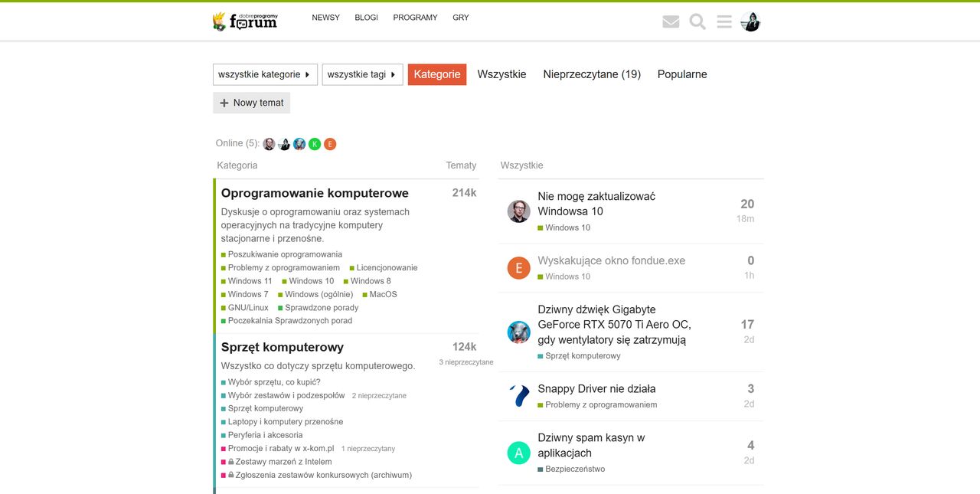Open the hamburger menu icon

[724, 21]
